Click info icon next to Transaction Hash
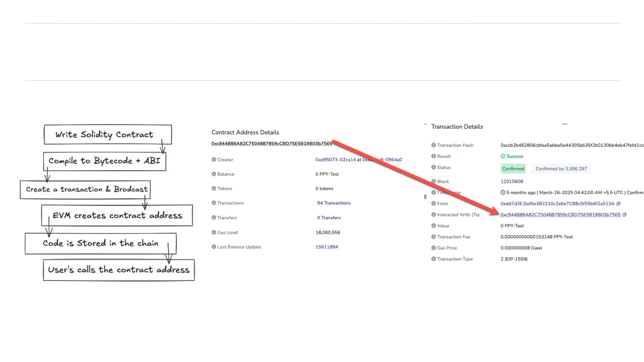Screen dimensions: 644x362 point(433,145)
